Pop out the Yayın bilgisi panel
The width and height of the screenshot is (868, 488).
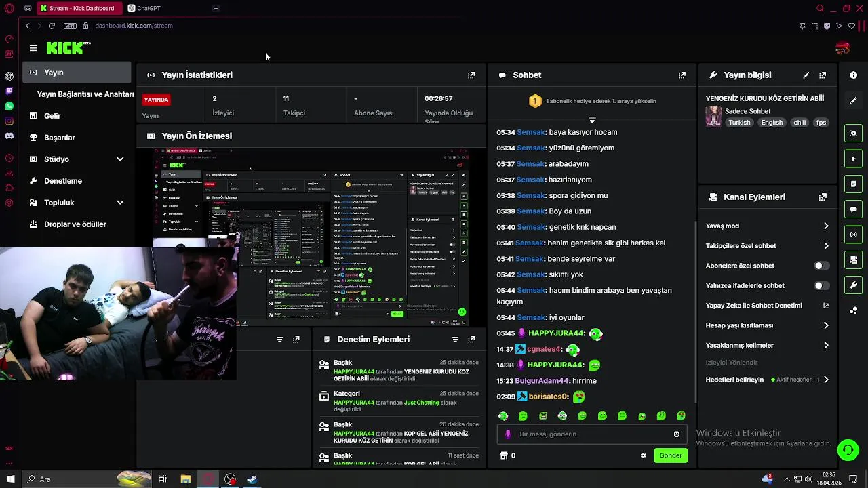[823, 75]
